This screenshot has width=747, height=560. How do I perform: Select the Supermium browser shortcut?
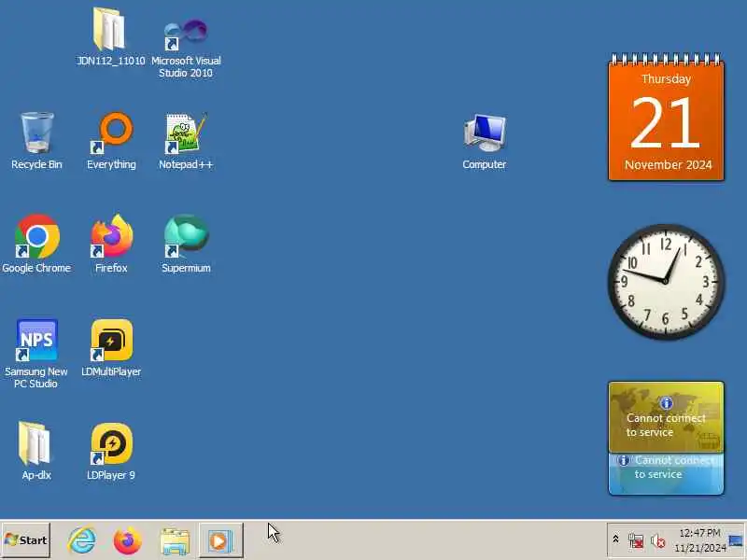point(186,244)
